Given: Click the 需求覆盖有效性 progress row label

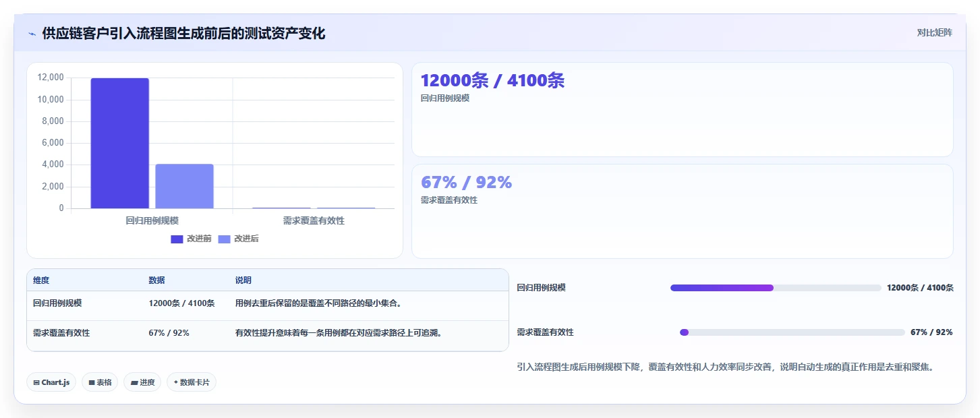Looking at the screenshot, I should [x=545, y=332].
